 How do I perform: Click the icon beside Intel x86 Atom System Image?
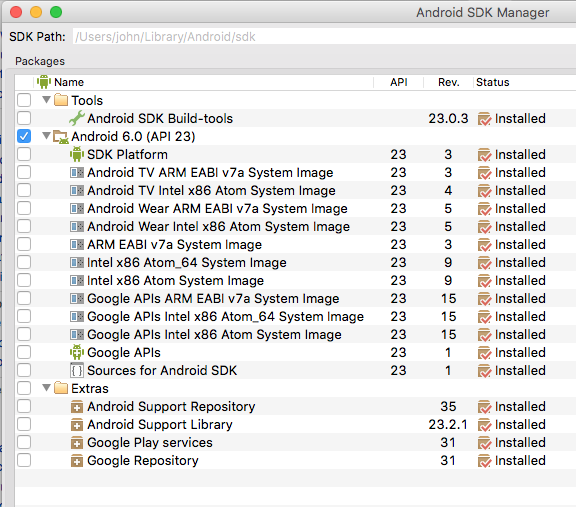[77, 280]
